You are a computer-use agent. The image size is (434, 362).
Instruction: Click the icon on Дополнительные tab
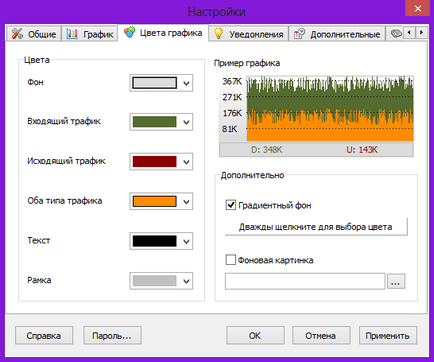click(299, 34)
